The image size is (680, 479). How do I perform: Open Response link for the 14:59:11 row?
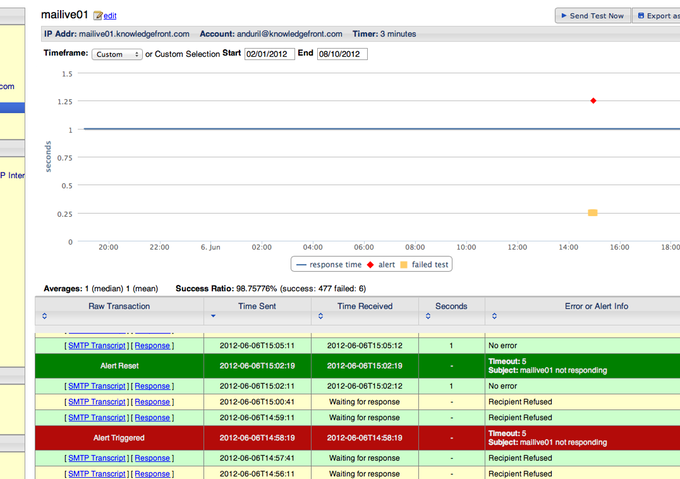pyautogui.click(x=152, y=417)
